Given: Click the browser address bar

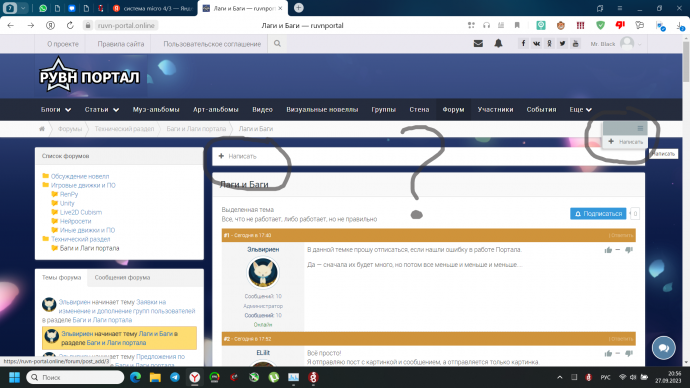Looking at the screenshot, I should point(126,26).
